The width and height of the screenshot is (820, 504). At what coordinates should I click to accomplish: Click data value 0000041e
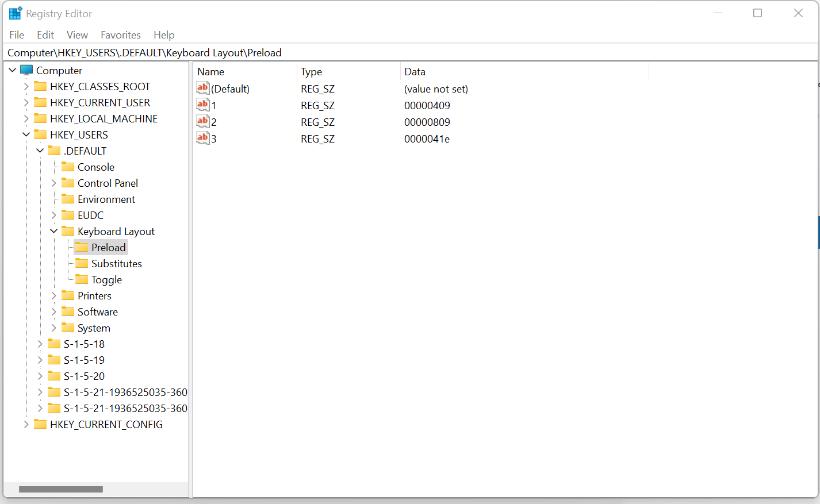coord(427,138)
